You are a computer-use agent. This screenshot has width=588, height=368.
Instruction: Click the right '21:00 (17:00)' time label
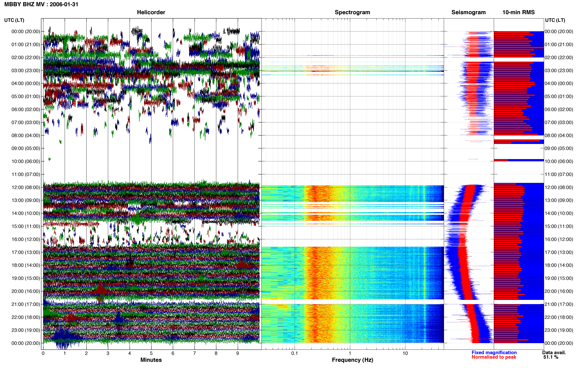[559, 304]
